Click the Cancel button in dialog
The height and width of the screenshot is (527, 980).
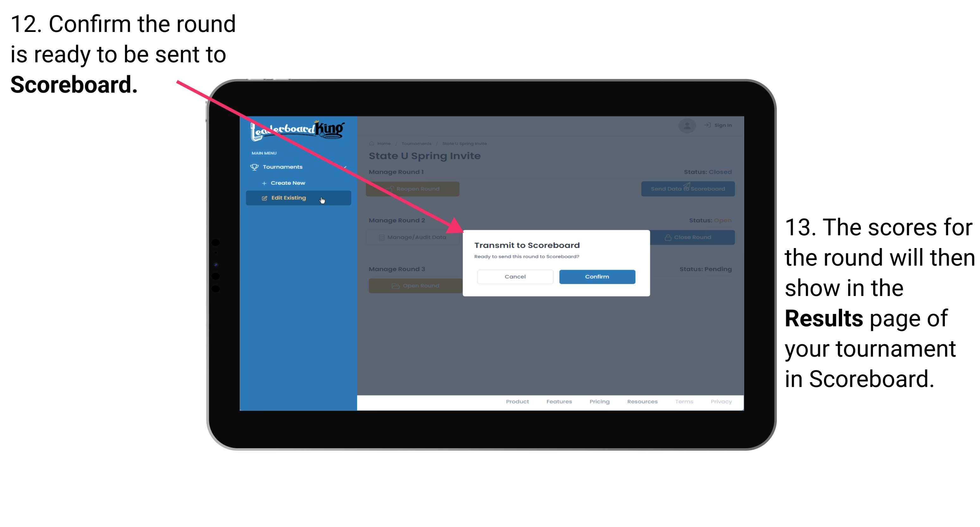(516, 276)
